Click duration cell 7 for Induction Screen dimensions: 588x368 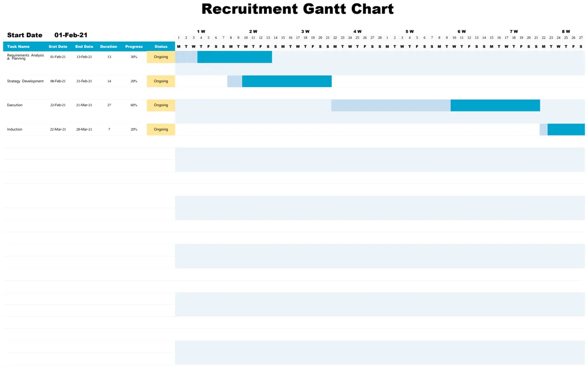coord(109,129)
